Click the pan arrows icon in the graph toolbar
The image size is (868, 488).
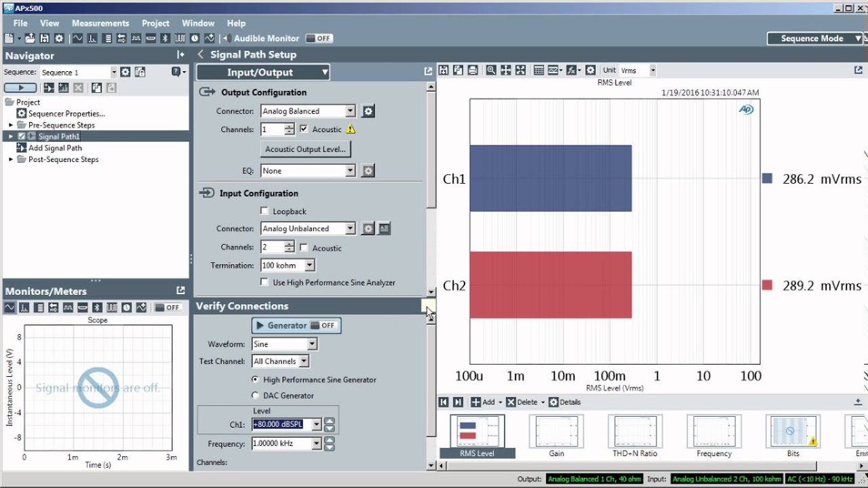point(506,70)
